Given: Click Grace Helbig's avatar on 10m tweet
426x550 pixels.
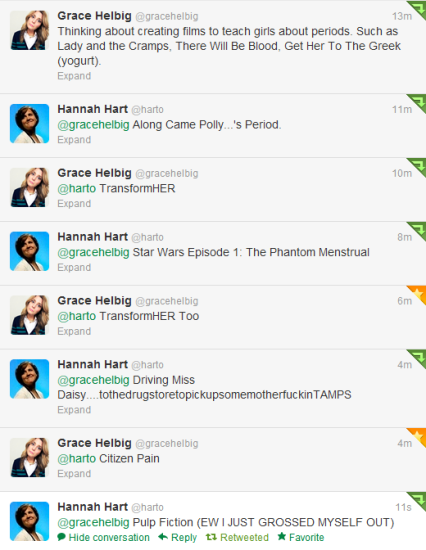Looking at the screenshot, I should click(x=29, y=187).
